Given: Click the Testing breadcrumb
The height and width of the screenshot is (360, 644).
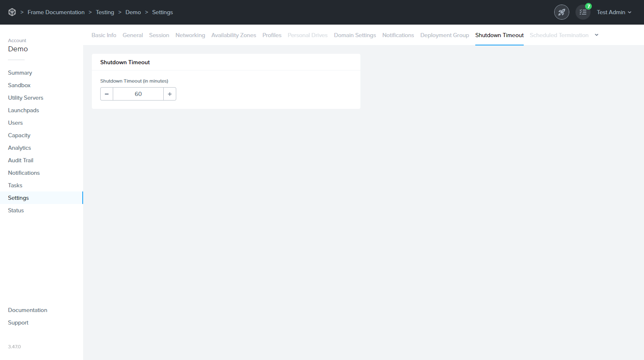Looking at the screenshot, I should pyautogui.click(x=105, y=12).
